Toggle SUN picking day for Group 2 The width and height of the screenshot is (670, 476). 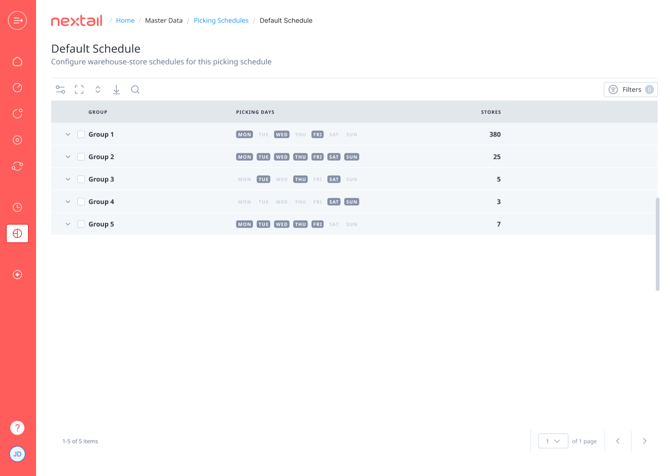click(x=352, y=157)
